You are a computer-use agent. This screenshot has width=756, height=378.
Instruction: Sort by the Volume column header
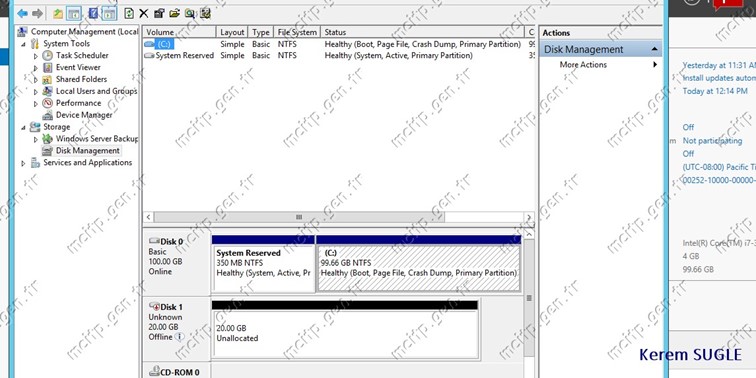coord(179,32)
